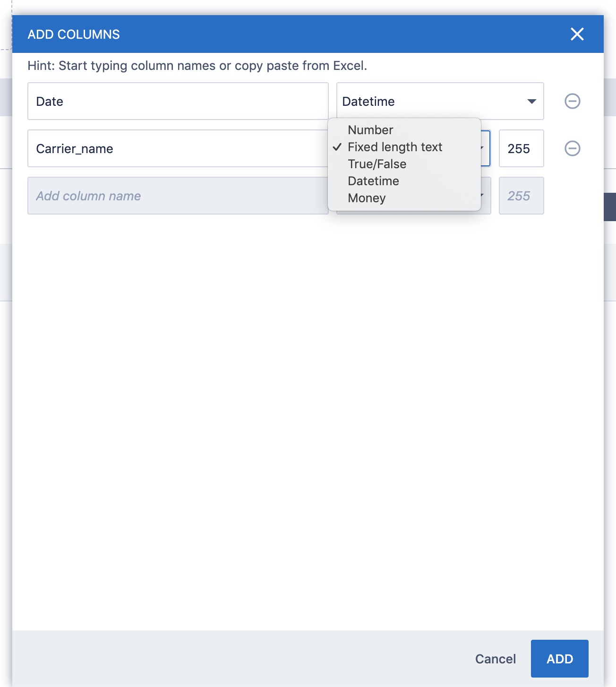This screenshot has width=616, height=687.
Task: Click the blue ADD button
Action: (559, 659)
